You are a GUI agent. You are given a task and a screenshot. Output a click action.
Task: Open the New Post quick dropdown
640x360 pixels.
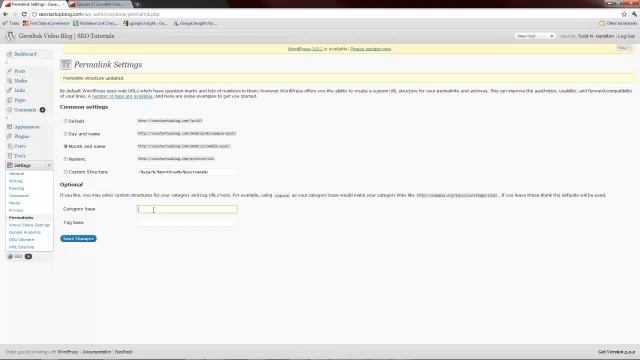535,36
